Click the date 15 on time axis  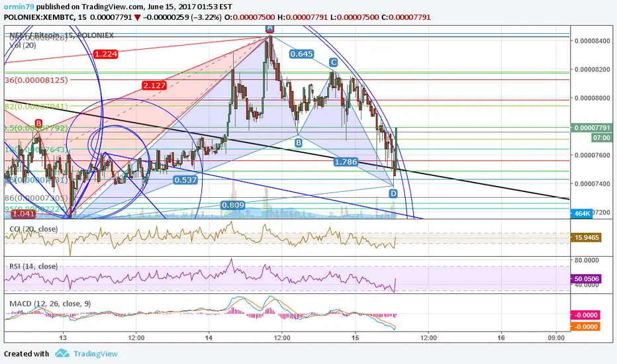[355, 338]
